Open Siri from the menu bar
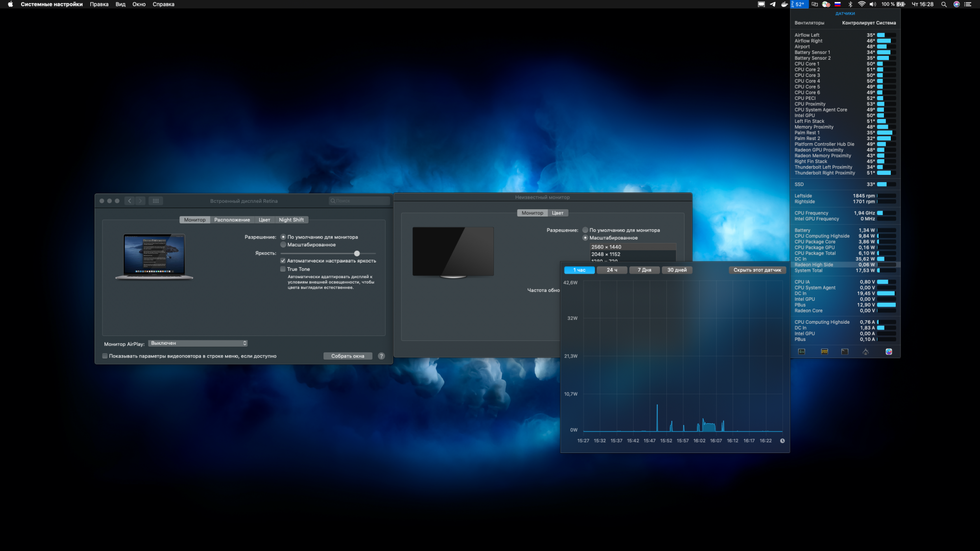This screenshot has height=551, width=980. pyautogui.click(x=956, y=4)
